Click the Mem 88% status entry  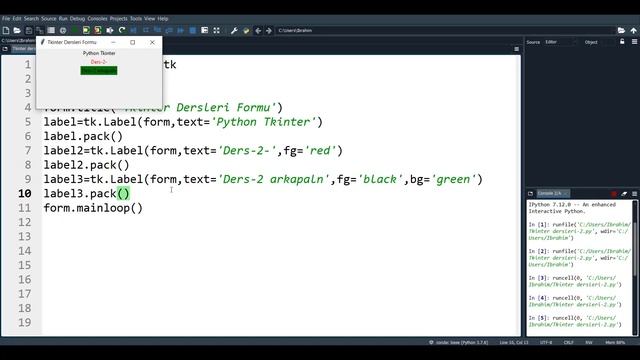coord(615,342)
